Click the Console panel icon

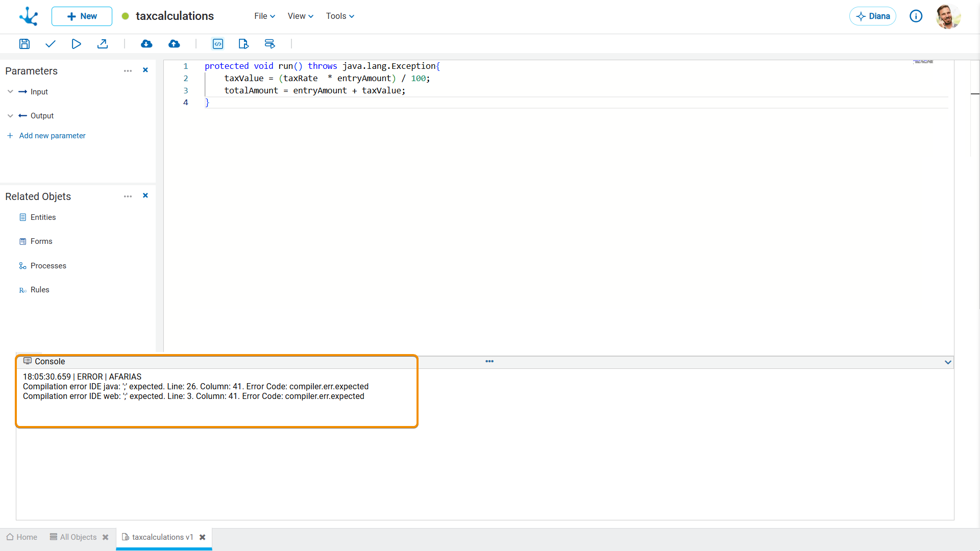(x=28, y=361)
